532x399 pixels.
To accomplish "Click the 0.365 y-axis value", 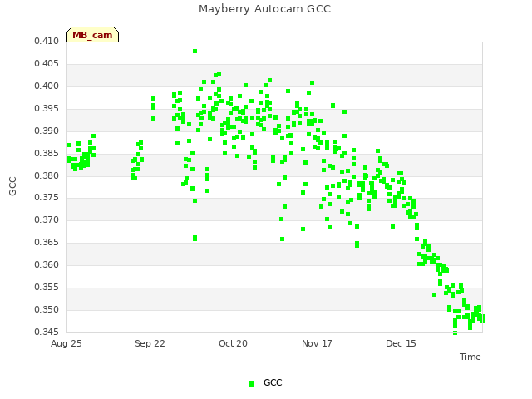I will pos(47,242).
